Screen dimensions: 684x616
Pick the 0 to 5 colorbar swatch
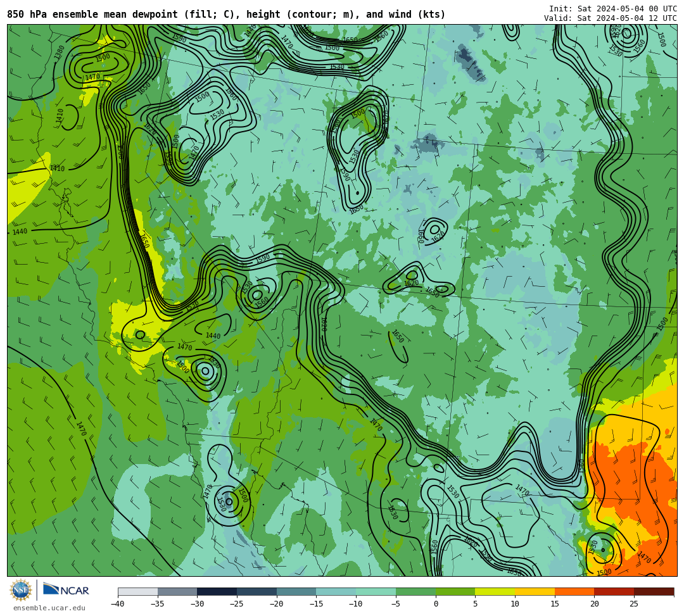(x=455, y=591)
